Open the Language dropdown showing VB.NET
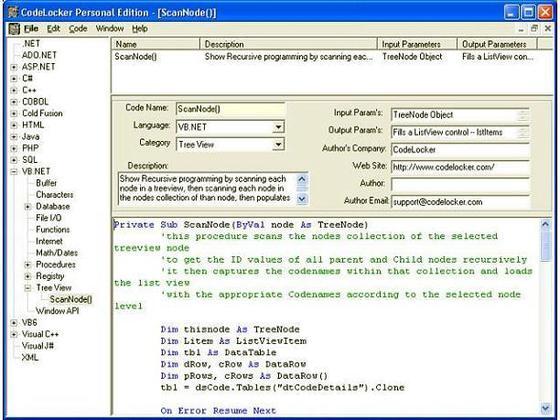Screen dimensions: 560x420 (278, 127)
